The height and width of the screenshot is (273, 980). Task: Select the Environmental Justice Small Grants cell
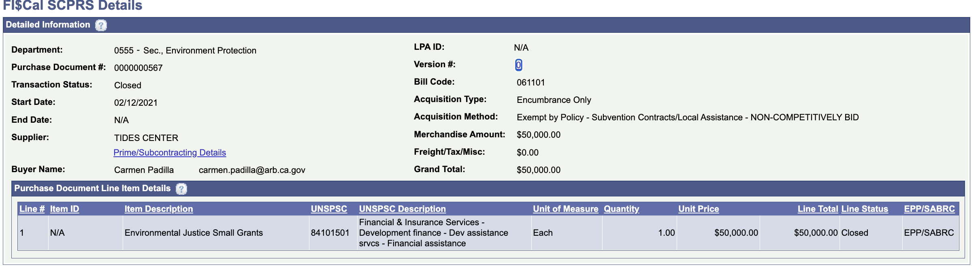click(194, 233)
